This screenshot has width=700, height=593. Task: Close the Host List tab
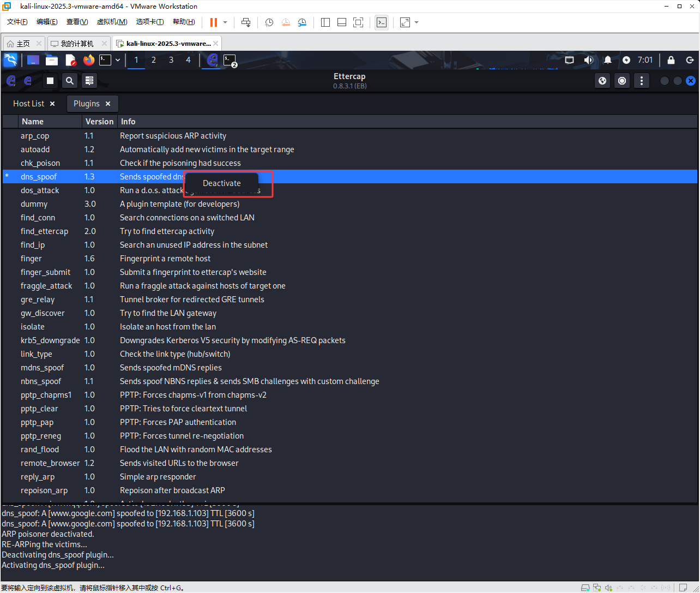[x=52, y=104]
